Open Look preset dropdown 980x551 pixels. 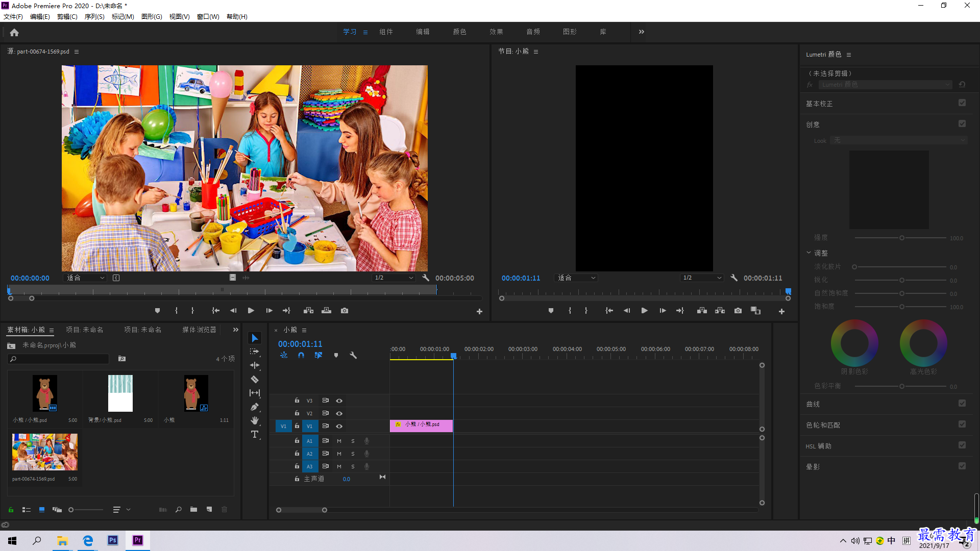pos(898,140)
